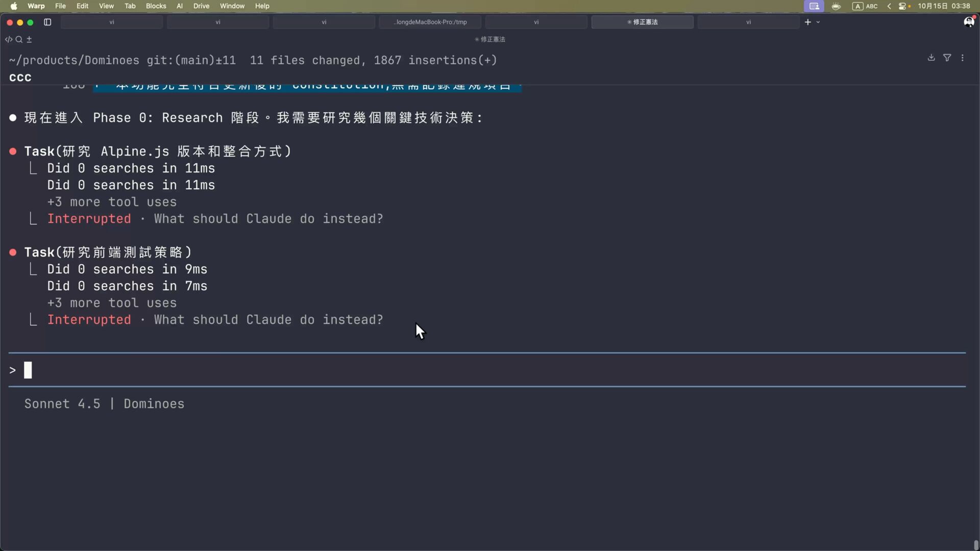Open the user avatar profile
Viewport: 980px width, 551px height.
point(968,22)
